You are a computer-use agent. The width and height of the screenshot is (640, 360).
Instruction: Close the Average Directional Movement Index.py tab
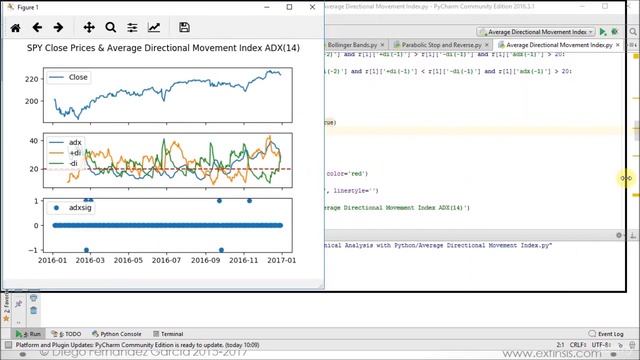click(x=618, y=45)
